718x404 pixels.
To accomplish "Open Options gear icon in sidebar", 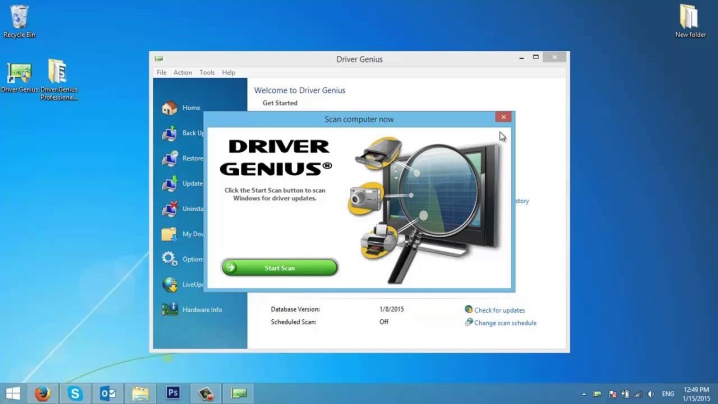I will pos(169,259).
